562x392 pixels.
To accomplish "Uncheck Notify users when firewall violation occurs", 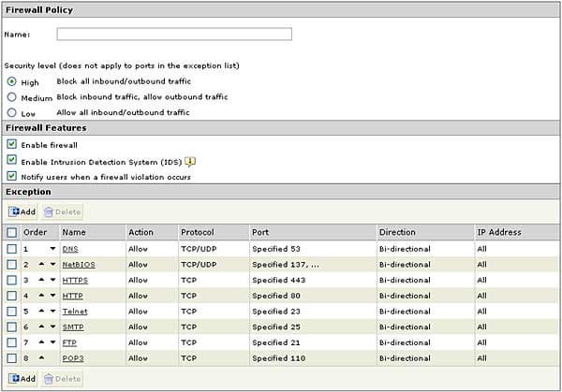I will [11, 176].
